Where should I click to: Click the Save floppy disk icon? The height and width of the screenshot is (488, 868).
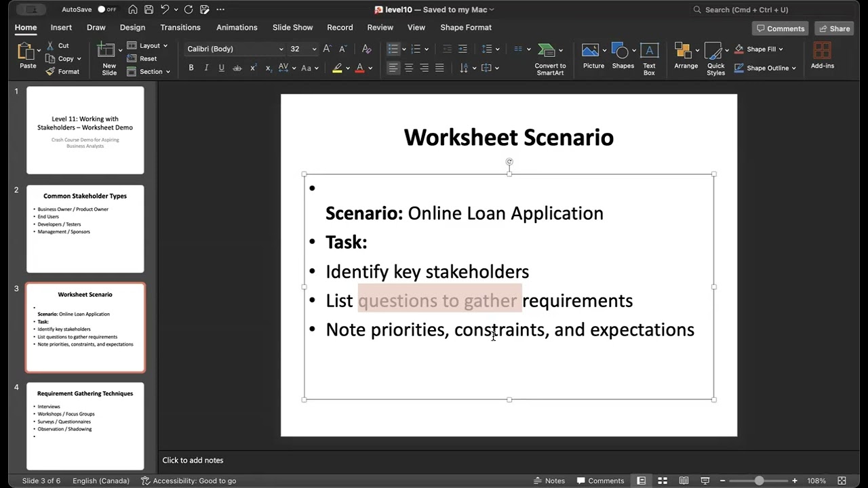[149, 9]
